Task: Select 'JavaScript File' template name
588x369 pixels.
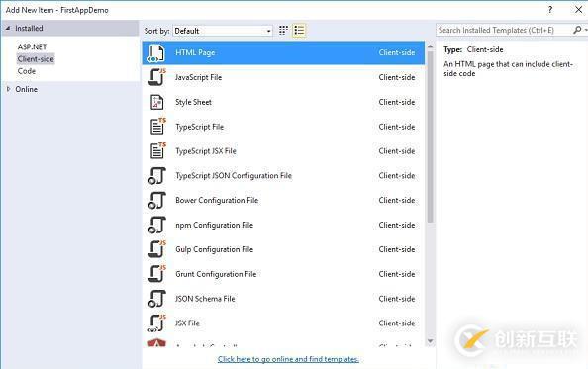Action: 198,77
